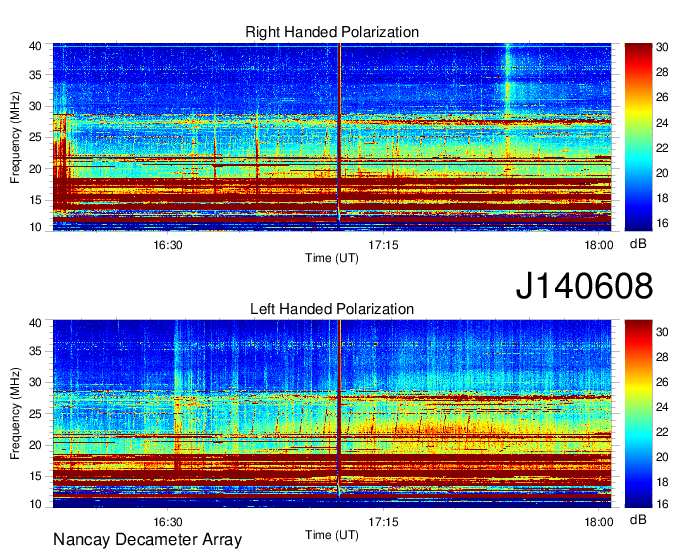The height and width of the screenshot is (552, 680).
Task: Click the "30" frequency tick of the left-handed plot
Action: coord(35,382)
